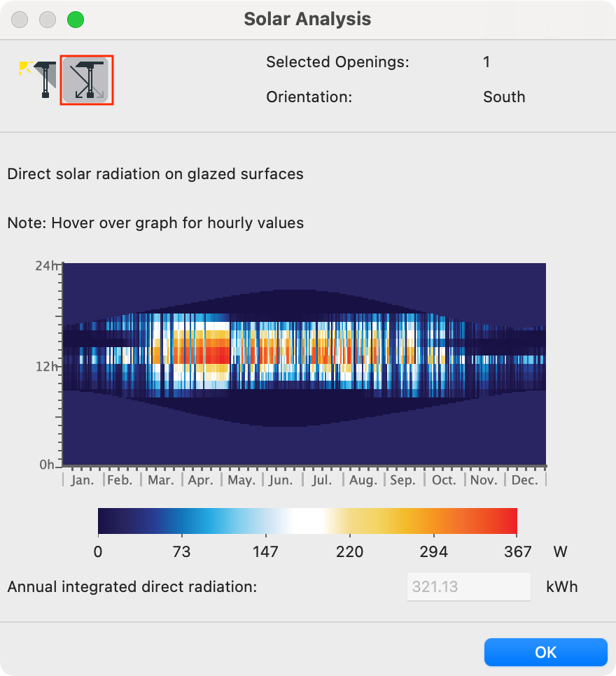This screenshot has height=676, width=616.
Task: Click the "Annual integrated direct radiation:" label
Action: pos(132,586)
